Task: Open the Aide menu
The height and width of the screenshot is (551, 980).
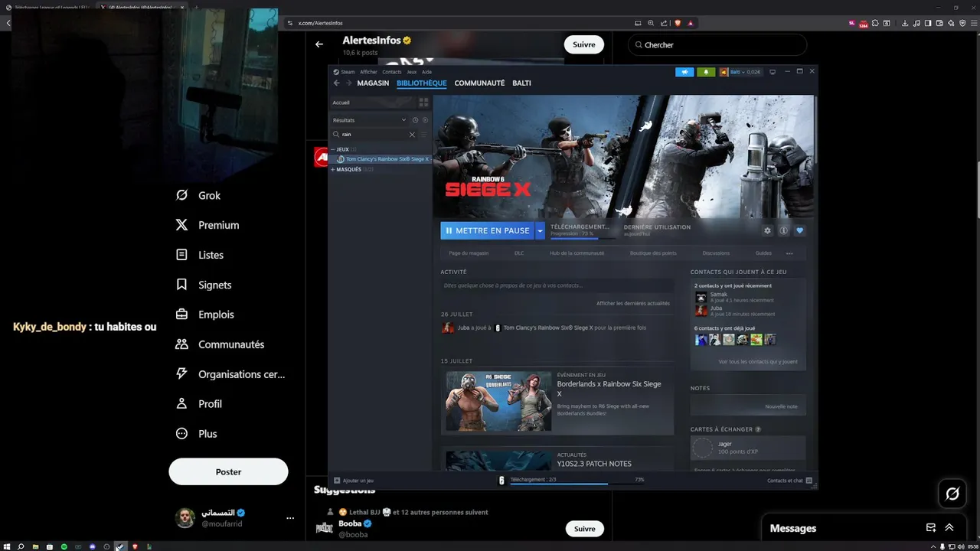Action: [426, 72]
